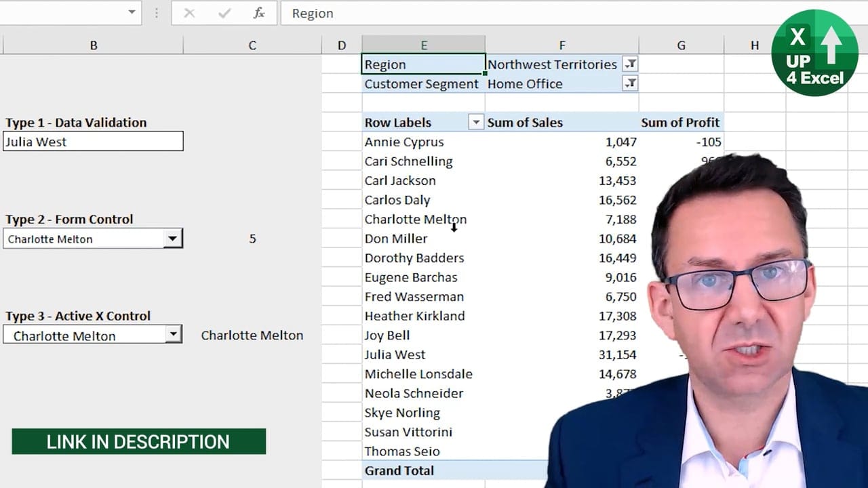This screenshot has height=488, width=868.
Task: Open Region filter icon beside Northwest Territories
Action: tap(630, 64)
